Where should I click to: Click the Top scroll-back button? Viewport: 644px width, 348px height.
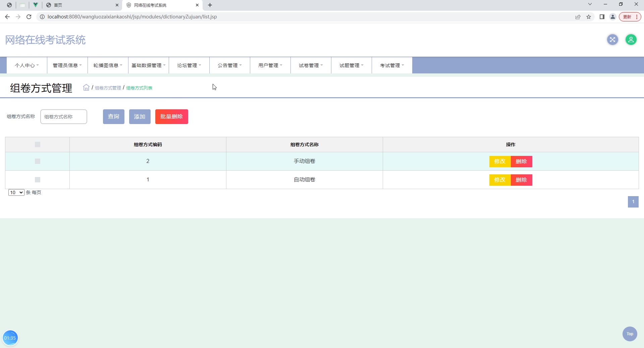[x=630, y=334]
